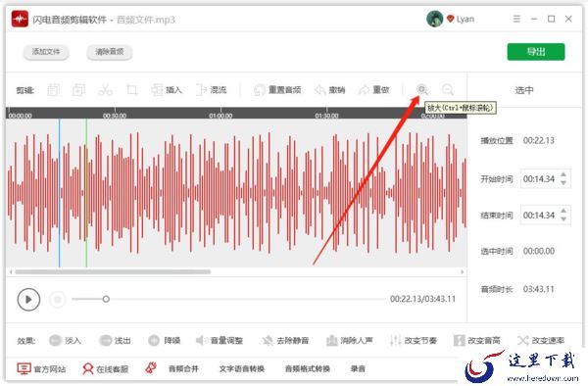This screenshot has width=588, height=386.
Task: Click the VIP heart badge beside Lyan
Action: click(x=451, y=19)
